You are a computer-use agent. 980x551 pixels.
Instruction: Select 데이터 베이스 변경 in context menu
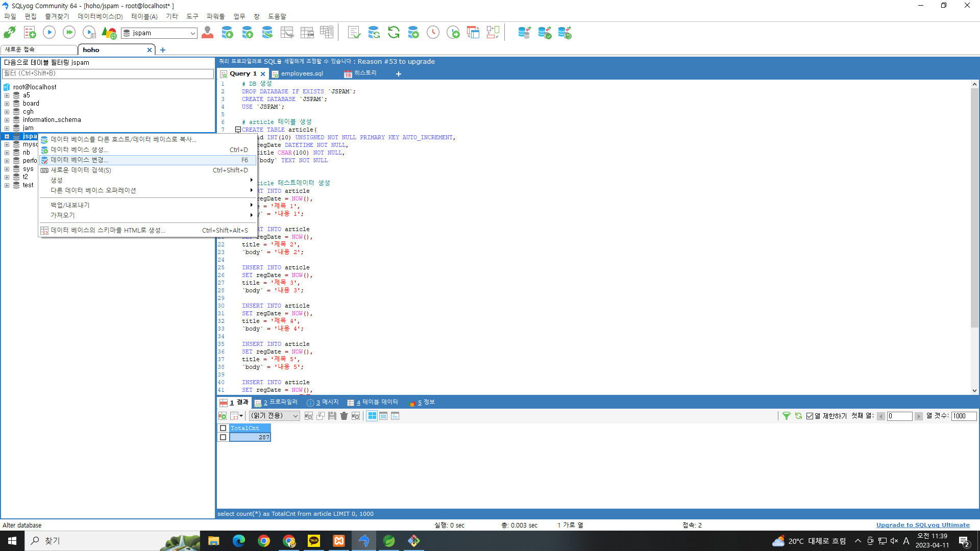[x=79, y=160]
